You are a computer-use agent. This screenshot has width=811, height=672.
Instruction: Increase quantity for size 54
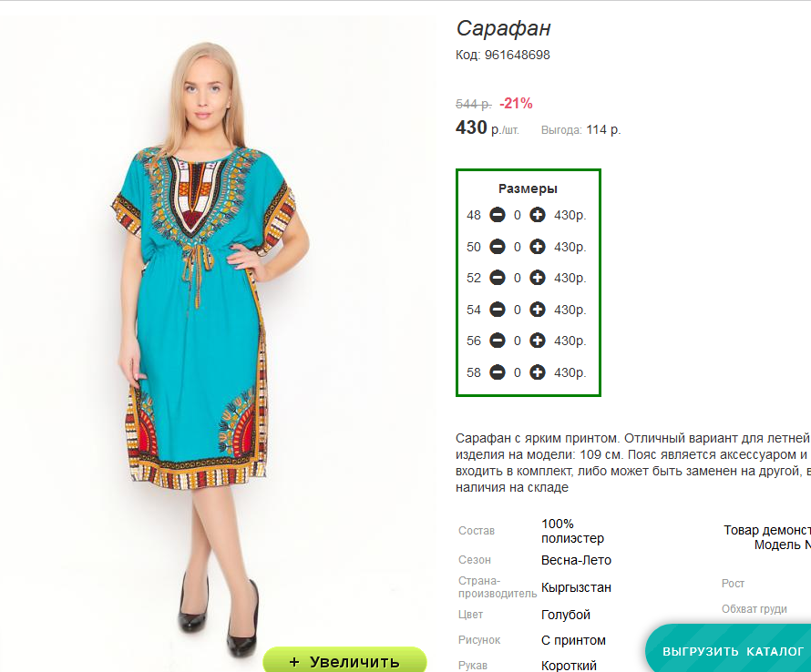538,310
